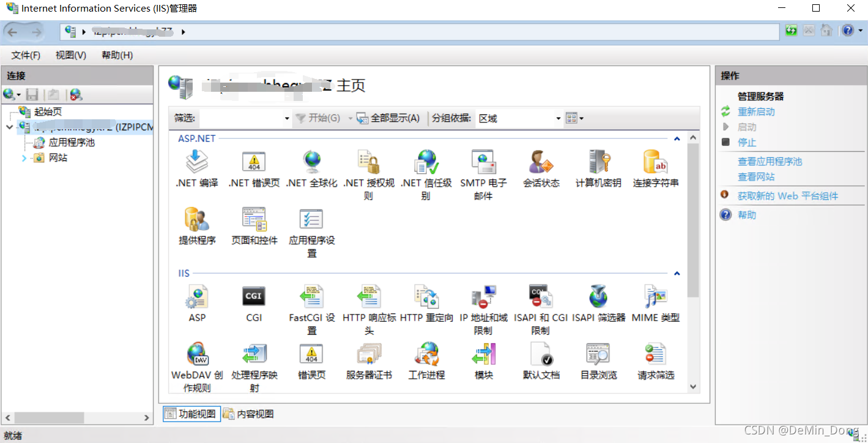Viewport: 868px width, 443px height.
Task: Open the 工作进程 icon
Action: coord(426,354)
